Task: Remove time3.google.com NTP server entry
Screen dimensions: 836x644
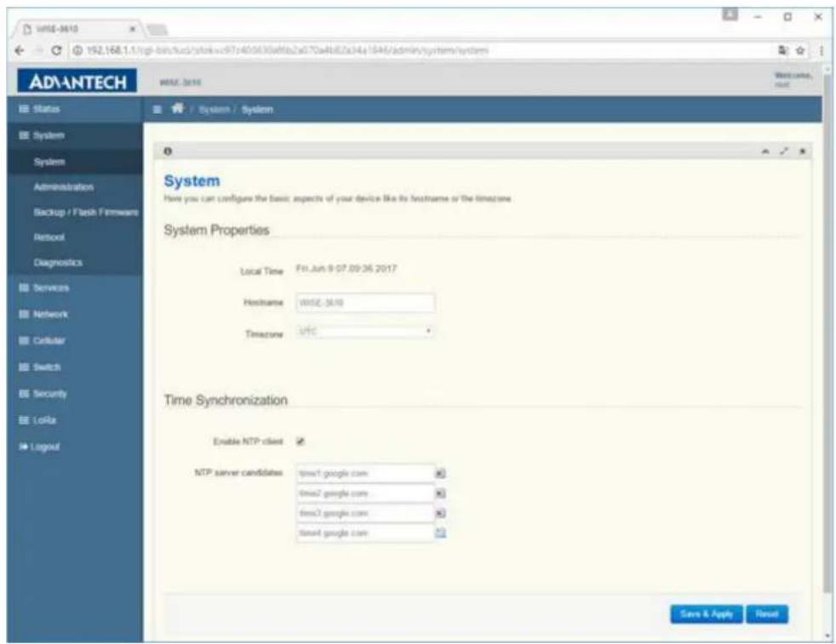Action: pyautogui.click(x=440, y=514)
